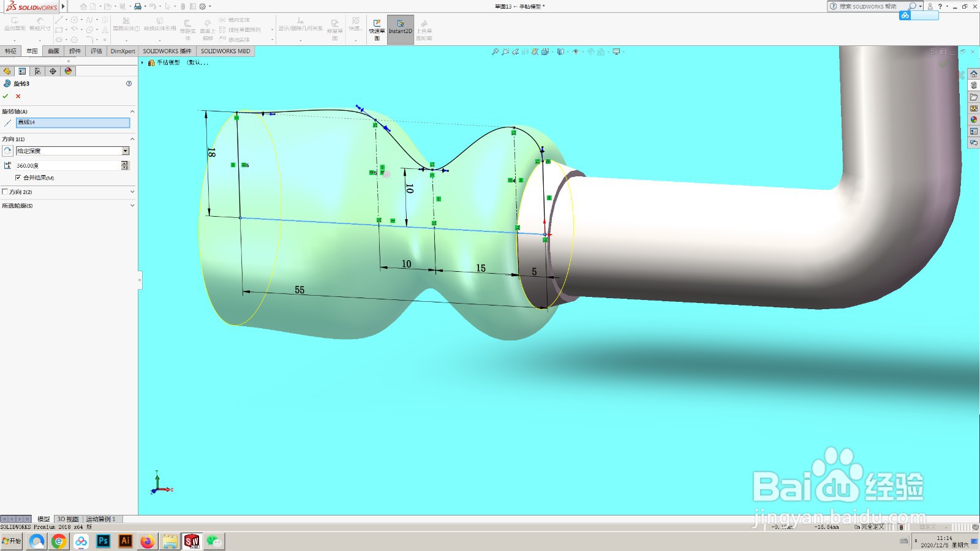Select the 3D 视图 bottom tab
Image resolution: width=980 pixels, height=551 pixels.
(x=68, y=519)
